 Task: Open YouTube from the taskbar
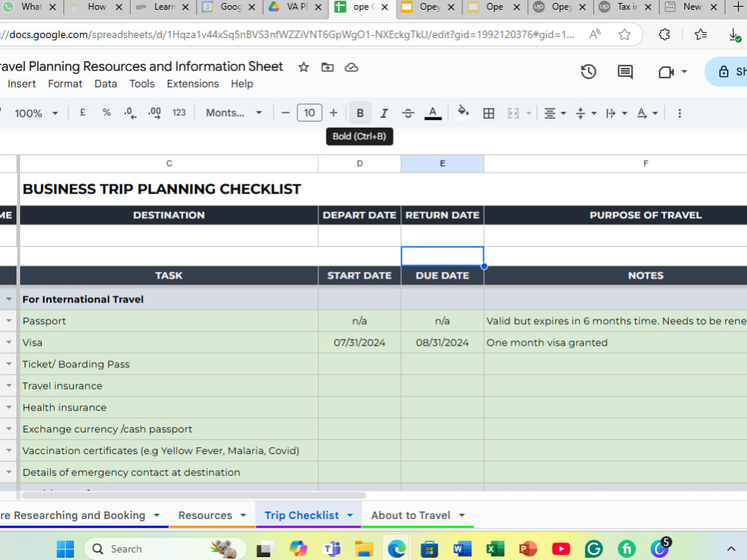[x=561, y=549]
